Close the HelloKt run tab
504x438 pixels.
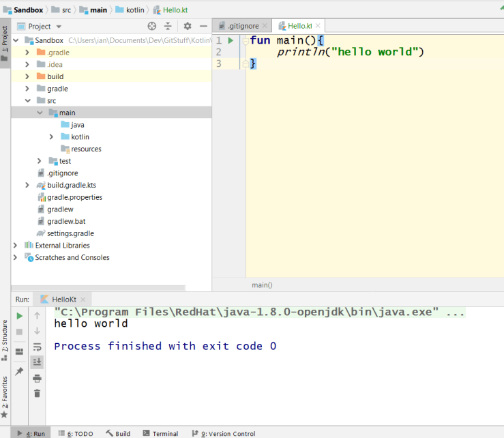click(x=83, y=300)
